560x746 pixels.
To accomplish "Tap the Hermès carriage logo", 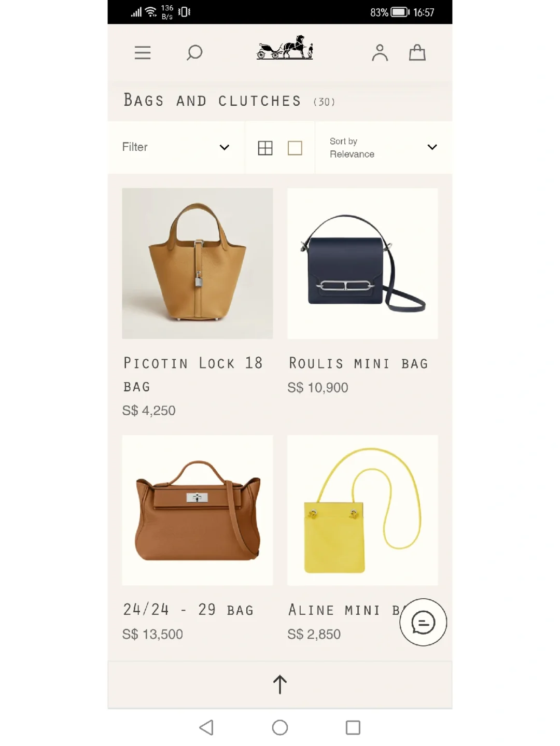I will (285, 48).
